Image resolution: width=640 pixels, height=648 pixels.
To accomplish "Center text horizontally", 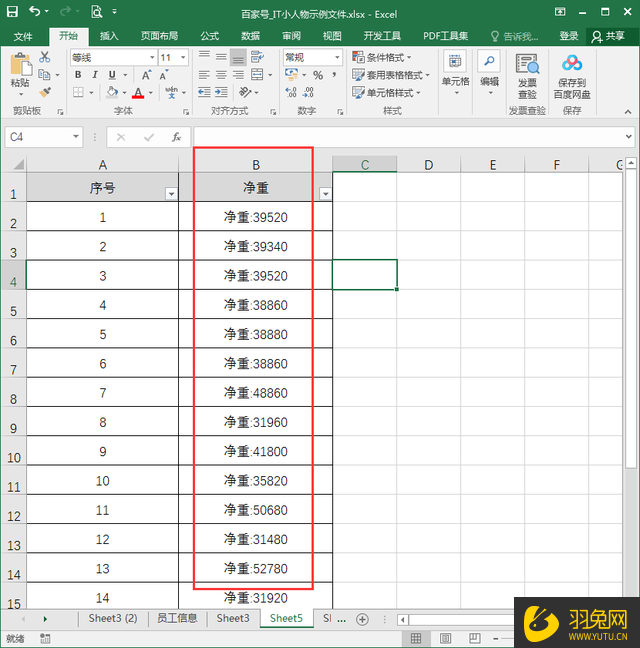I will point(221,75).
